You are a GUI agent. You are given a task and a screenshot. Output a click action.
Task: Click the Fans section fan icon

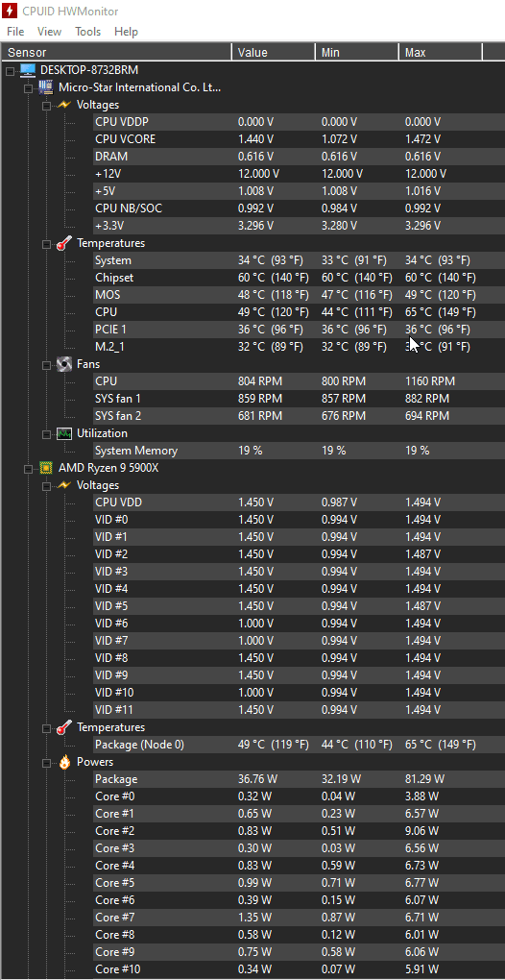click(x=63, y=364)
